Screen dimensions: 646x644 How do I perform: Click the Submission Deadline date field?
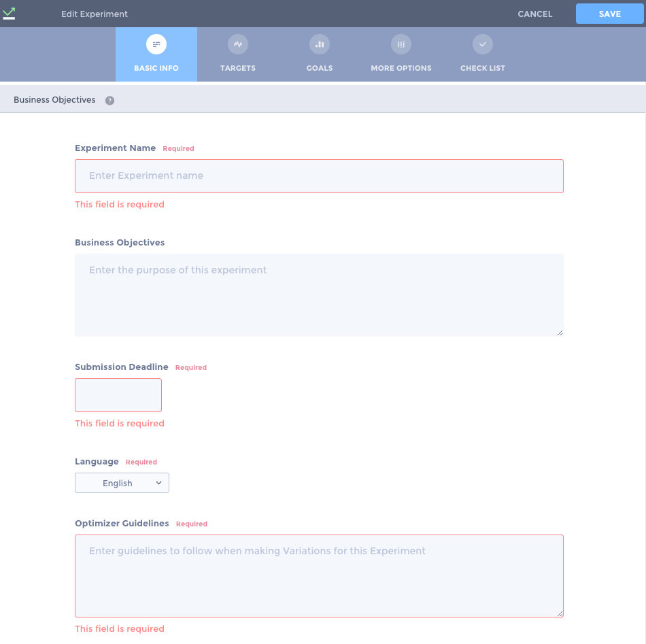pos(118,395)
